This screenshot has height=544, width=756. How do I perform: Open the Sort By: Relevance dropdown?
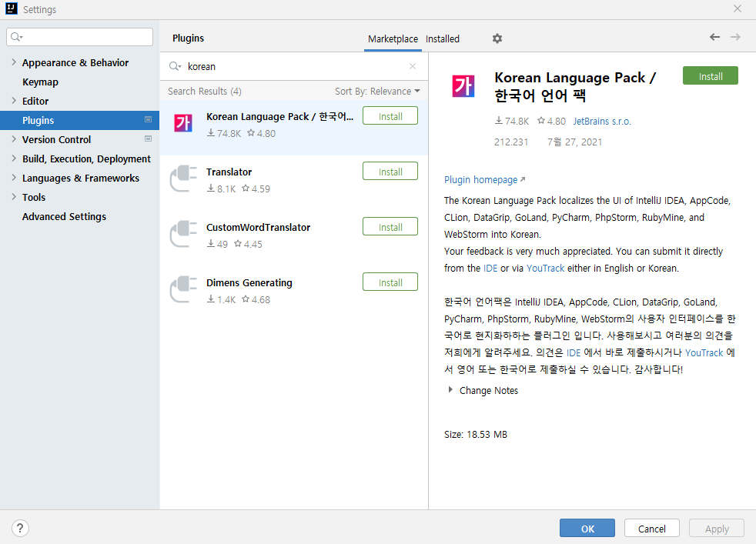[377, 91]
